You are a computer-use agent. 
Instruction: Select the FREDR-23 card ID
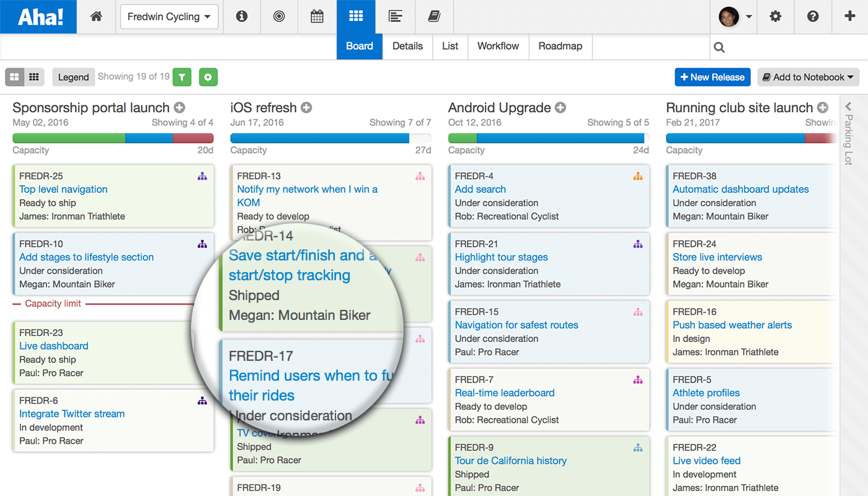(x=41, y=333)
